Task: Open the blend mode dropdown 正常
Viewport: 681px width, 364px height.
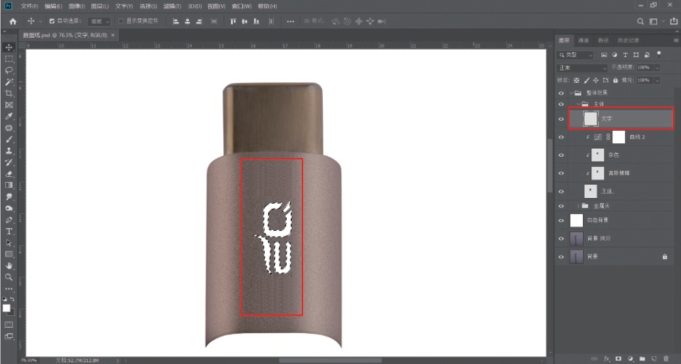Action: pyautogui.click(x=582, y=68)
